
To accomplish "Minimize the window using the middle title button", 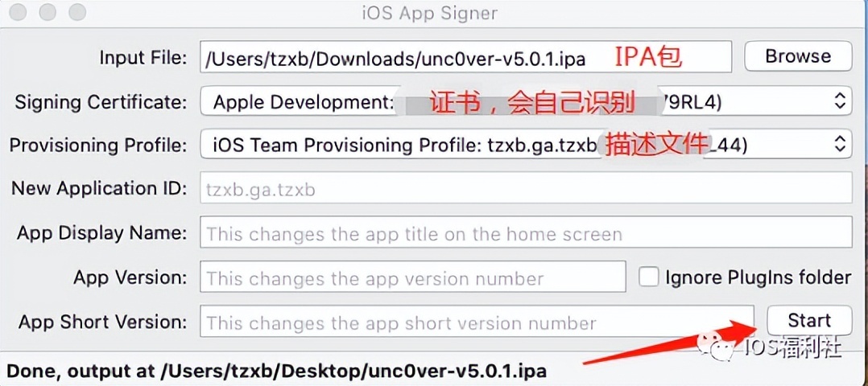I will click(48, 12).
